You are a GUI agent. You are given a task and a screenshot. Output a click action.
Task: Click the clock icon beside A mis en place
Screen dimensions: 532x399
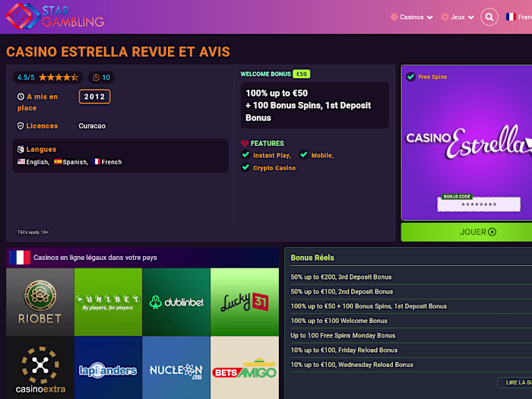(21, 97)
